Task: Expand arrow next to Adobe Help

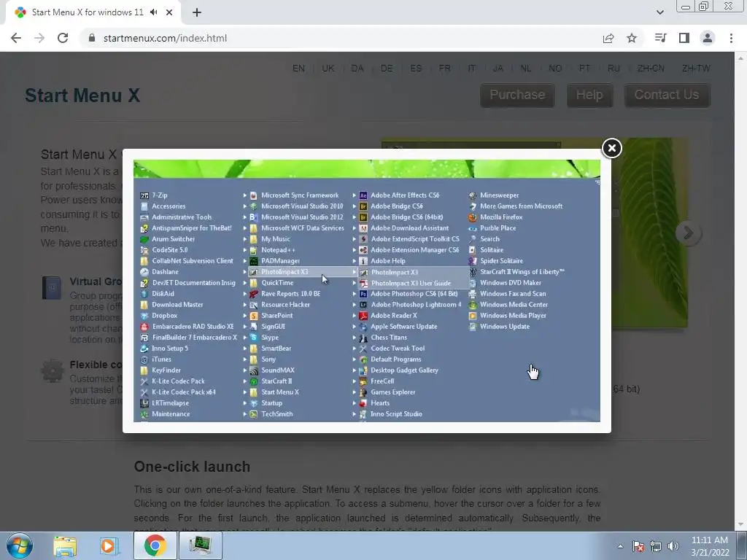Action: (355, 261)
